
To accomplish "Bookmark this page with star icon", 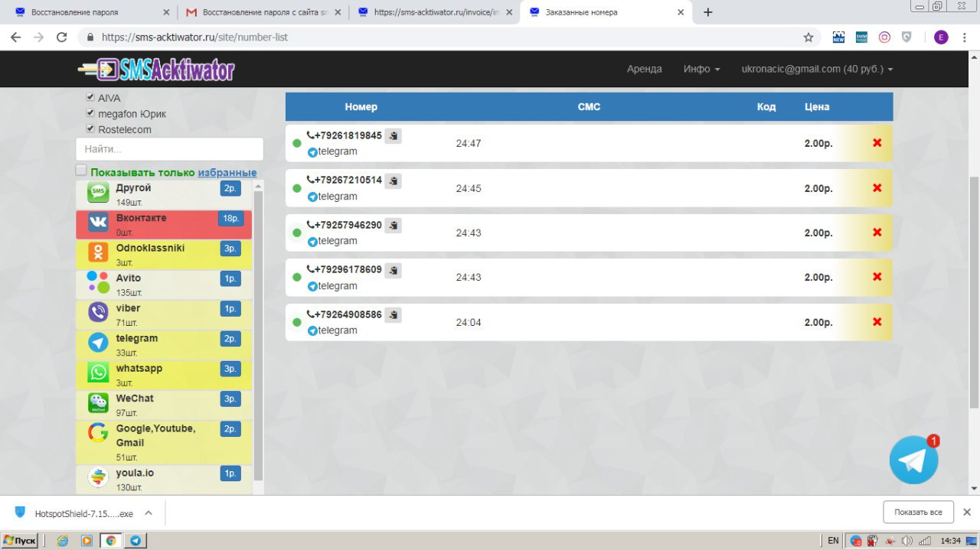I will tap(808, 37).
